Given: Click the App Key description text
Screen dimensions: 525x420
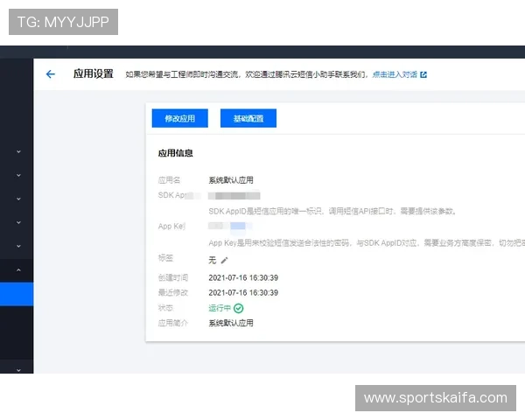Looking at the screenshot, I should [x=367, y=243].
